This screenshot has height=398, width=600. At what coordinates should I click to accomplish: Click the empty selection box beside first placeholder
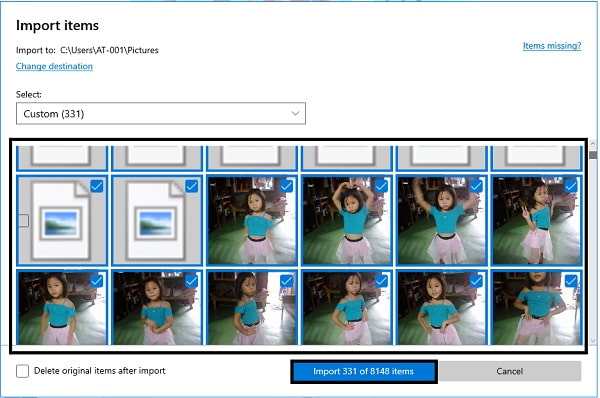pyautogui.click(x=23, y=220)
